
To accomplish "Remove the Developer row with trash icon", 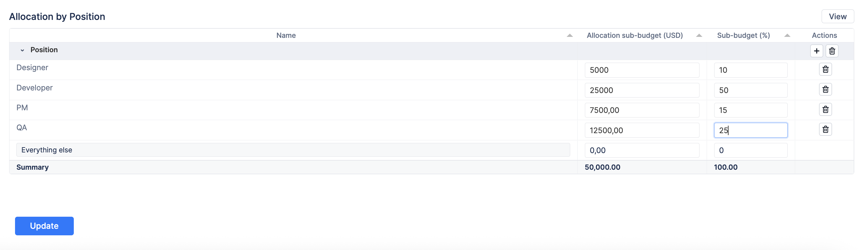I will [x=825, y=90].
